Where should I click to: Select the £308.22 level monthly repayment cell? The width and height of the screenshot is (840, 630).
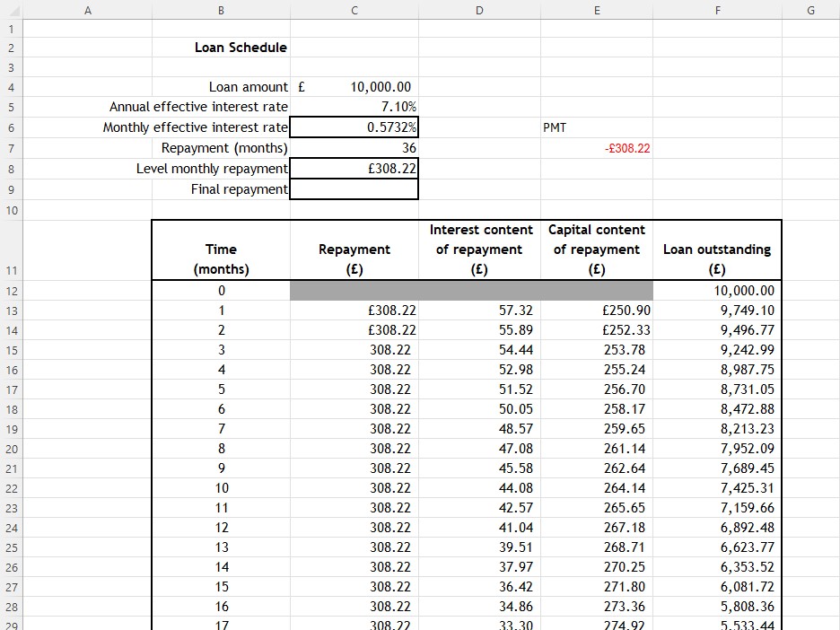[x=354, y=169]
